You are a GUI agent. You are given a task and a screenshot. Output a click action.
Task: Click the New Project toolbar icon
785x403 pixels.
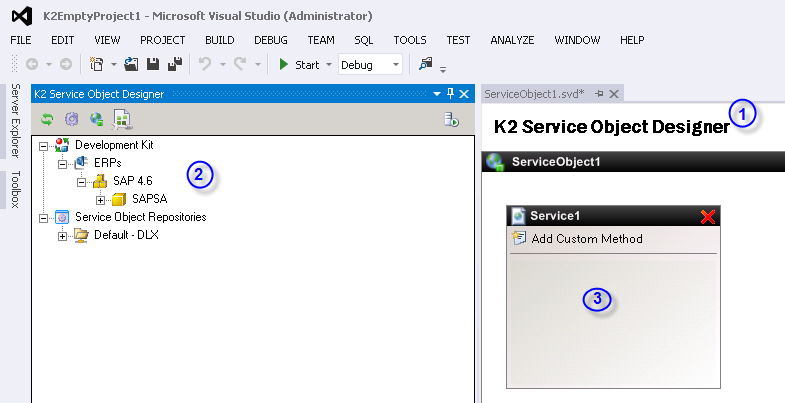point(96,64)
